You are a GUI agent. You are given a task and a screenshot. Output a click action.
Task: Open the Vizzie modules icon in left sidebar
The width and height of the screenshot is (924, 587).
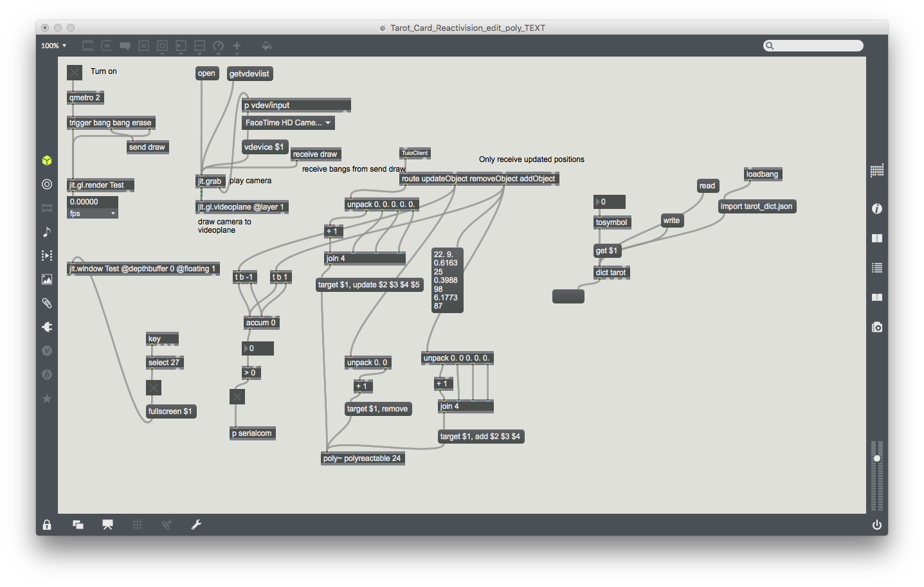point(47,350)
